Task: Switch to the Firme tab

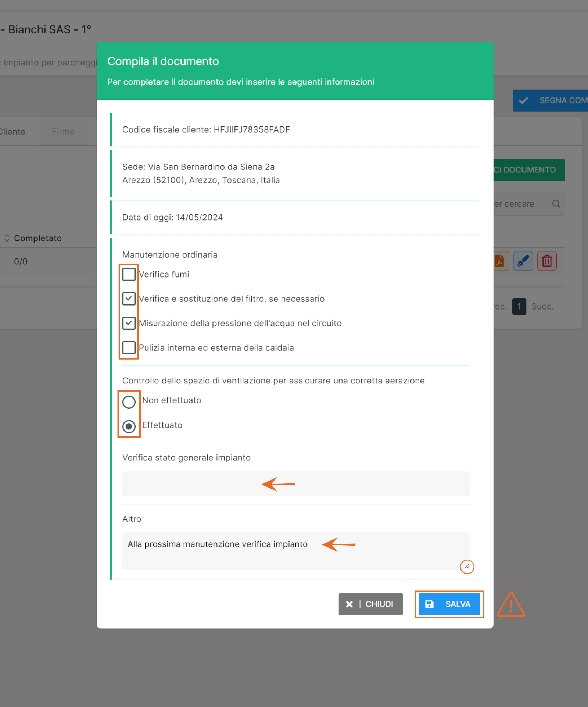Action: (x=63, y=132)
